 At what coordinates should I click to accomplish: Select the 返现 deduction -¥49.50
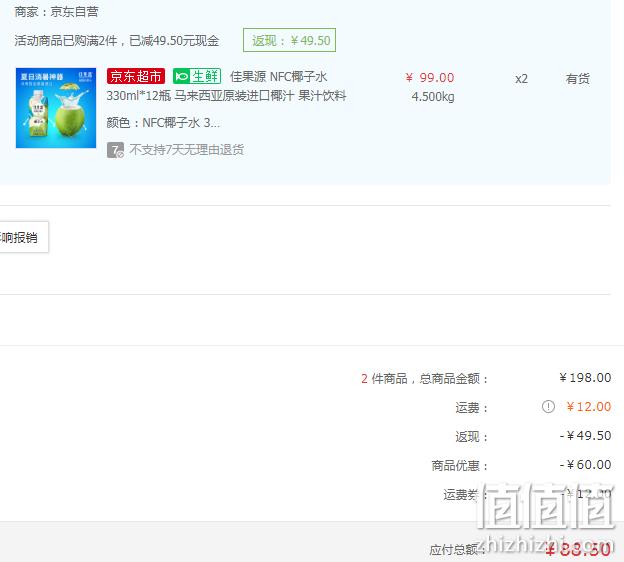[585, 436]
